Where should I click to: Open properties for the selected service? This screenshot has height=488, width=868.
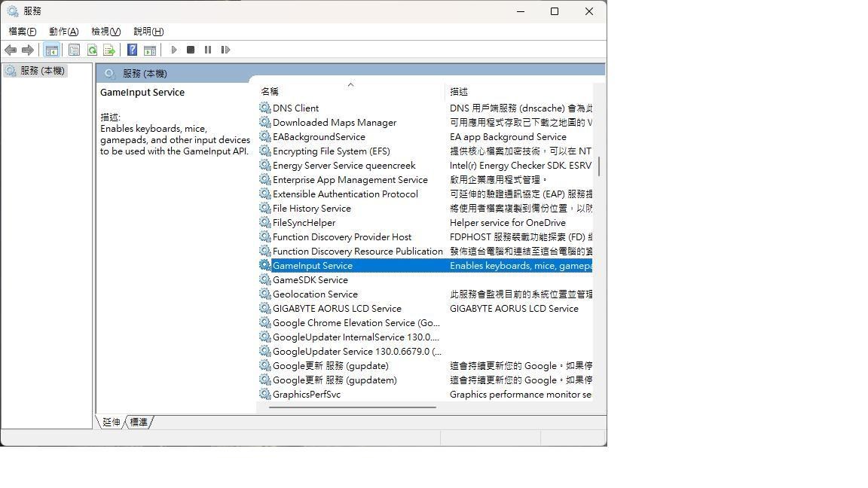(x=74, y=50)
